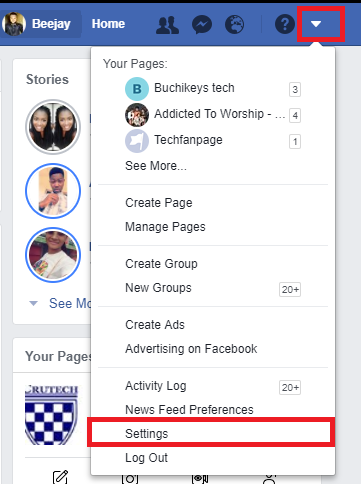
Task: Open Notifications globe icon
Action: 235,24
